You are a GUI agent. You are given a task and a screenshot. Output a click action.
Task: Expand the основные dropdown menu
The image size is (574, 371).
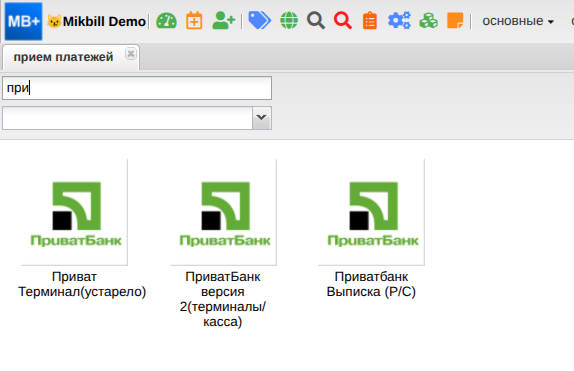coord(518,21)
